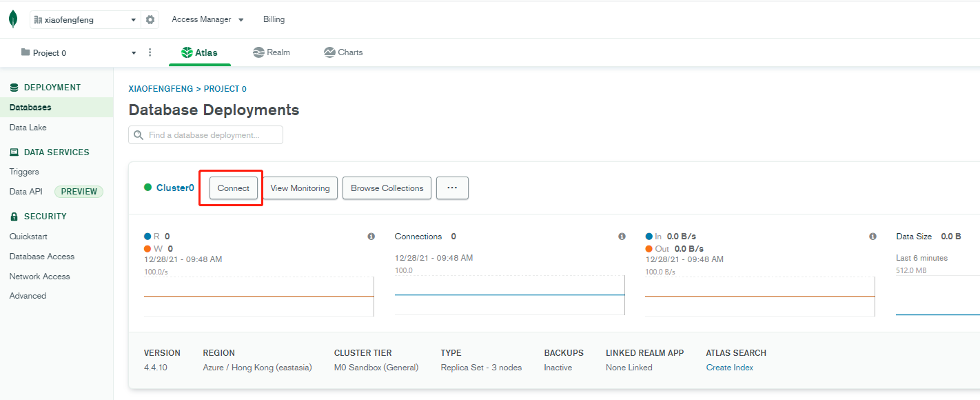Click the backups status Inactive
980x400 pixels.
coord(558,368)
